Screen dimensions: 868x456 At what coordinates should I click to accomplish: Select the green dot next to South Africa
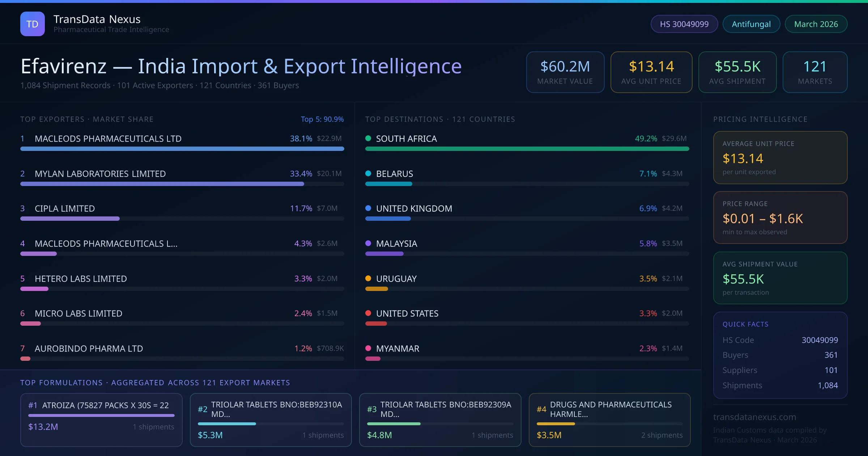point(368,138)
